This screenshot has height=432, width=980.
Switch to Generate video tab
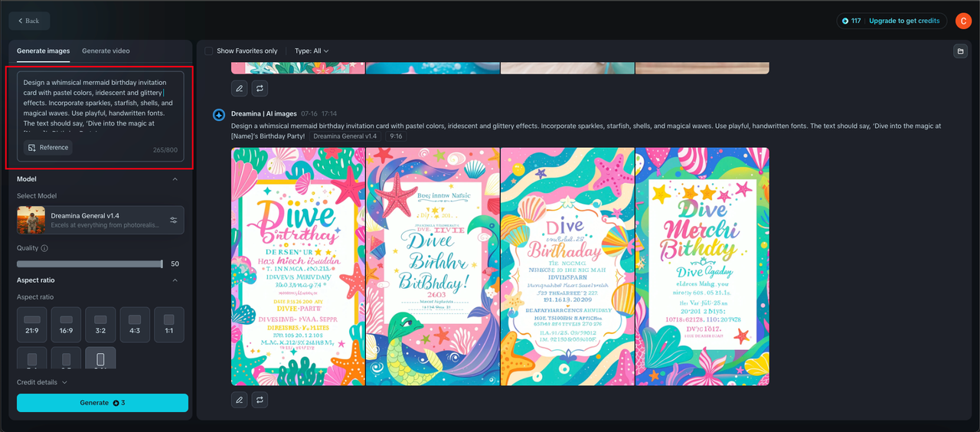(x=106, y=51)
